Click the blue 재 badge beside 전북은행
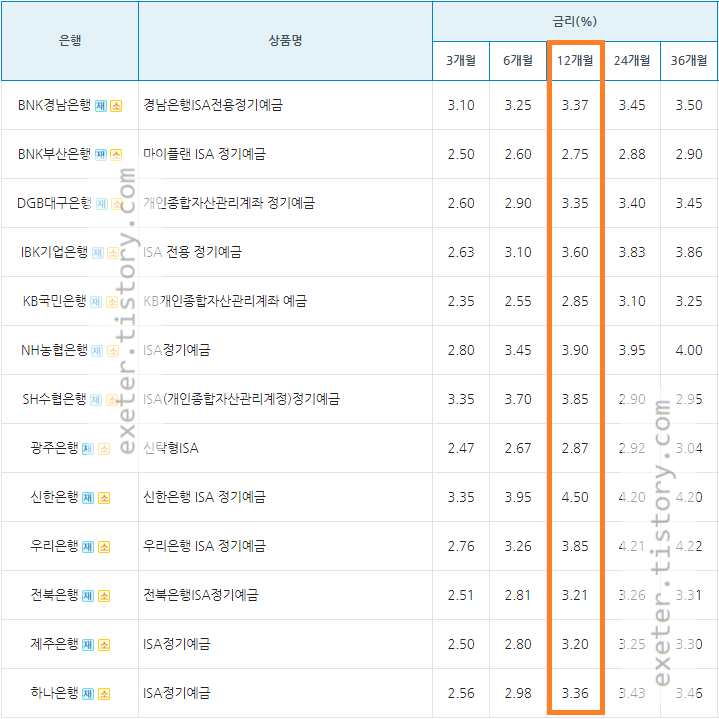The width and height of the screenshot is (719, 719). pyautogui.click(x=88, y=596)
